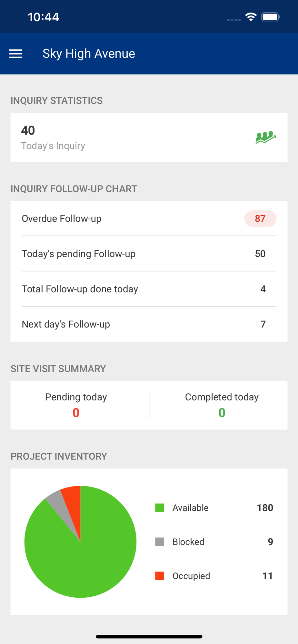Open the Overdue Follow-up row
This screenshot has height=644, width=298.
tap(149, 219)
